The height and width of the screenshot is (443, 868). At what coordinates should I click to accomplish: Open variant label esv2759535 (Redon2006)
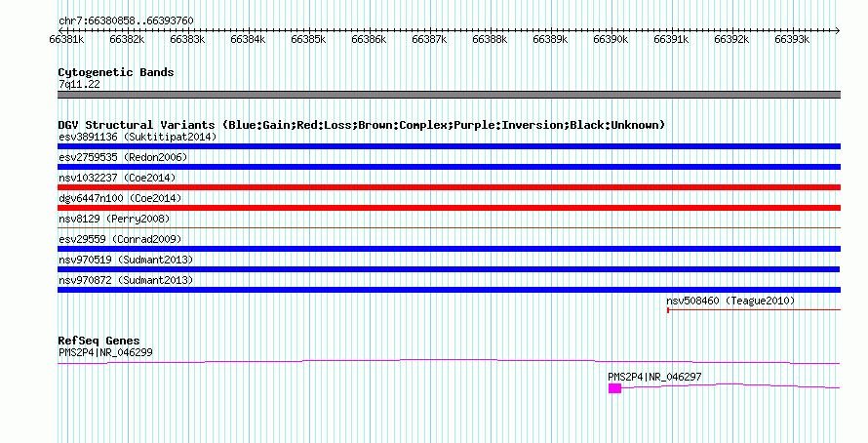click(x=123, y=157)
